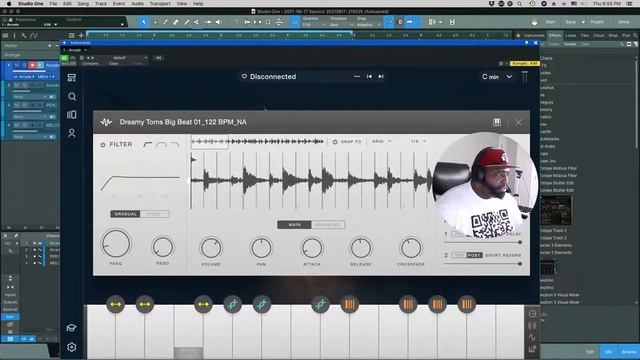
Task: Click the FREQ knob
Action: pos(116,244)
